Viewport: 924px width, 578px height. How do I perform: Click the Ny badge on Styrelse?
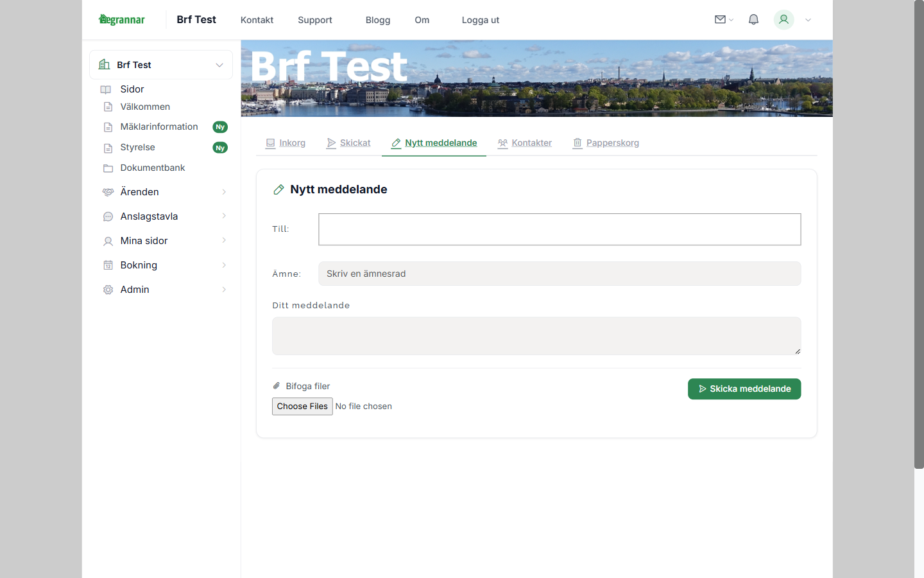pos(220,148)
